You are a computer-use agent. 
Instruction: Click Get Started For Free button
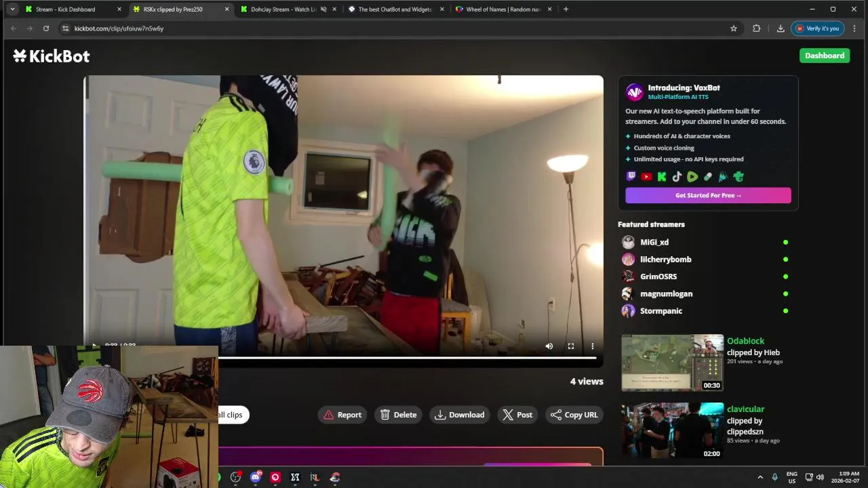[708, 195]
